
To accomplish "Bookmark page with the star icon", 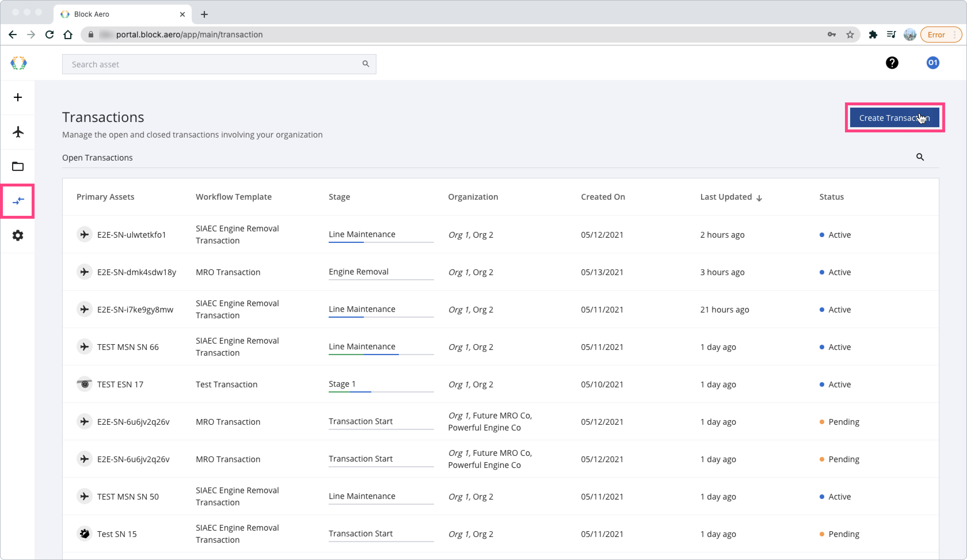I will [850, 35].
